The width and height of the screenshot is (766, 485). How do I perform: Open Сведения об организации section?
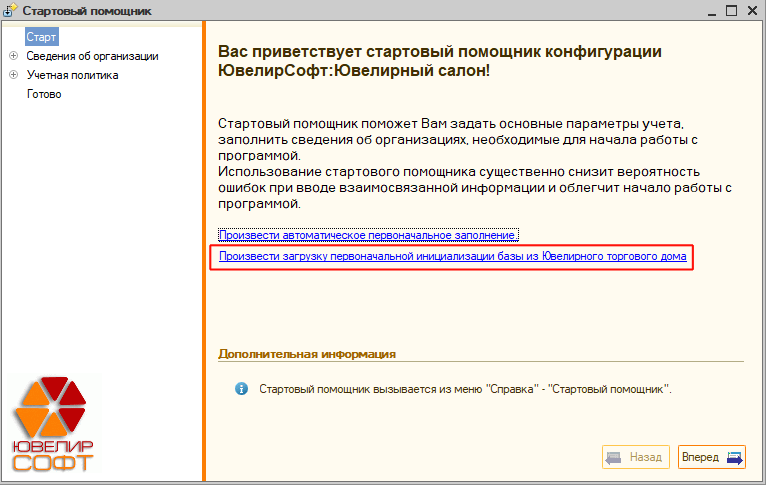point(92,56)
